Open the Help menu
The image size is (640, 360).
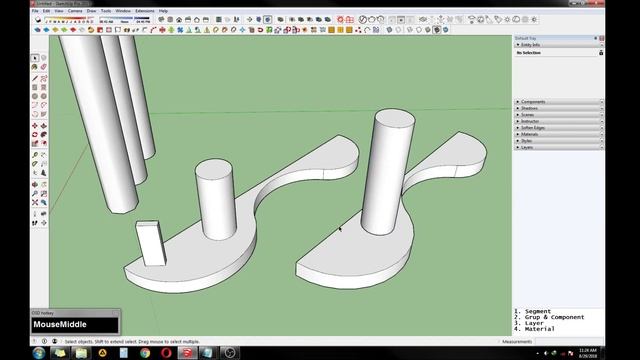point(163,11)
